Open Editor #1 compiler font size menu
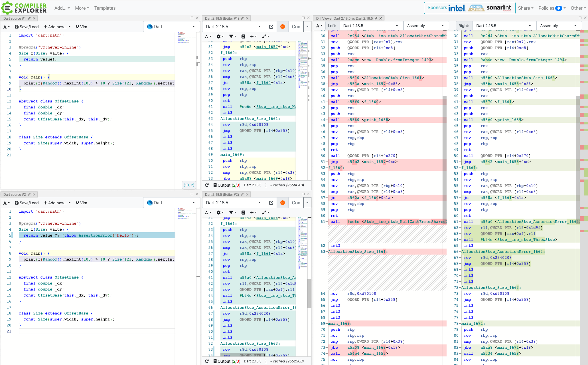 point(208,36)
